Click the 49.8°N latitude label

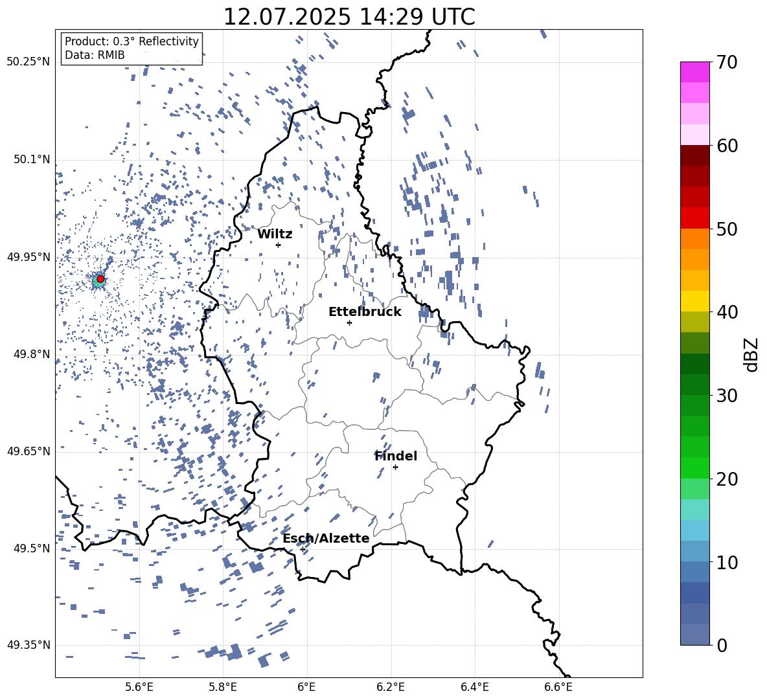pos(31,354)
